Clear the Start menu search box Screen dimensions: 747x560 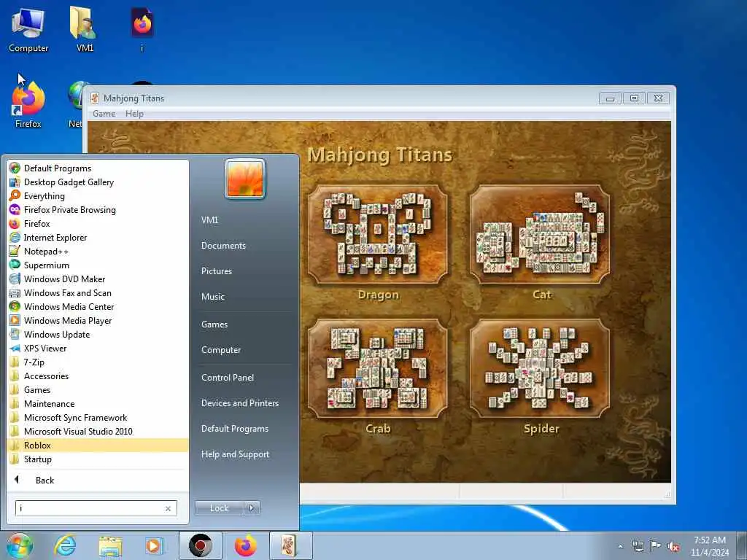(x=169, y=508)
